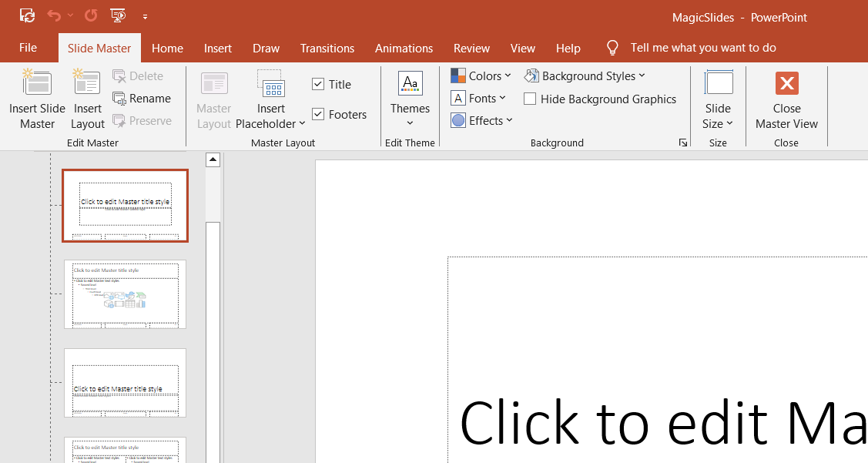Viewport: 868px width, 463px height.
Task: Open the File menu
Action: (x=28, y=48)
